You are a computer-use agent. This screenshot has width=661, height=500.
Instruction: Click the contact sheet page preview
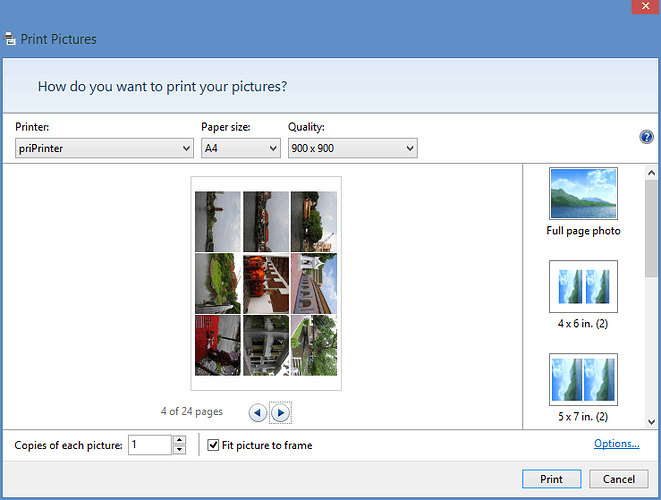[266, 283]
